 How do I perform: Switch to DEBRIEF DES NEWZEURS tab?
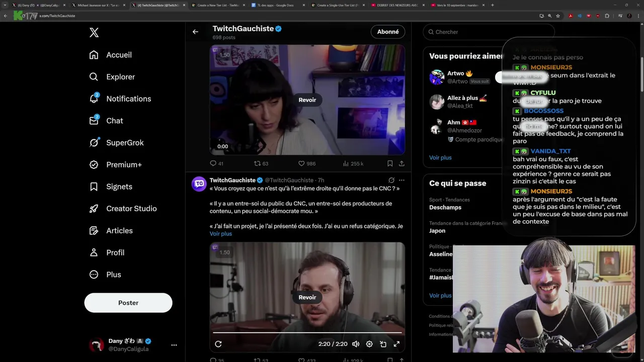pos(397,5)
